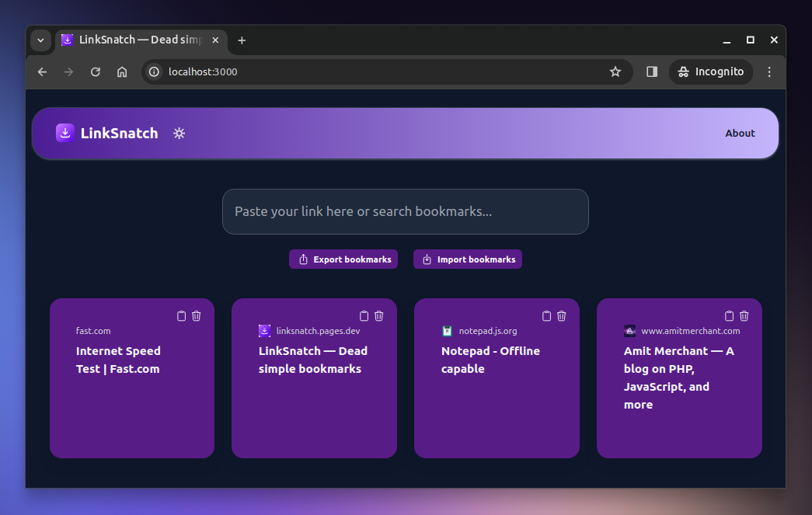This screenshot has height=515, width=812.
Task: Go forward in browser history
Action: [68, 72]
